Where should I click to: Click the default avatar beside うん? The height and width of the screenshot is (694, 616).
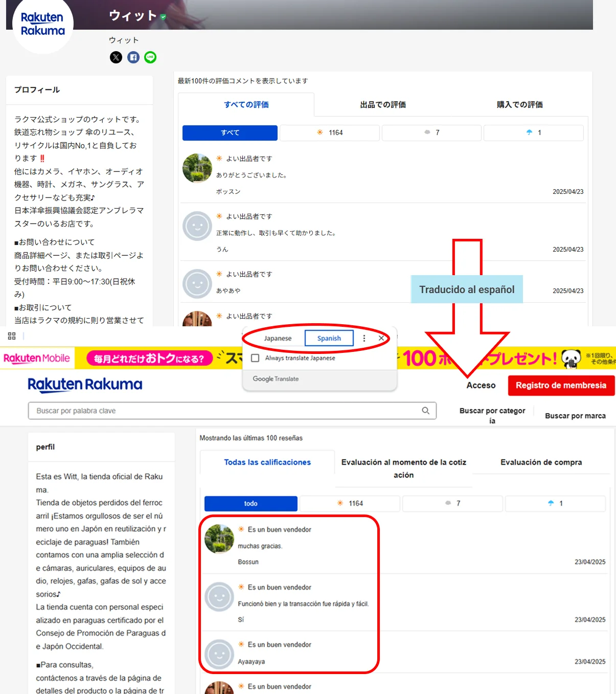pyautogui.click(x=197, y=226)
